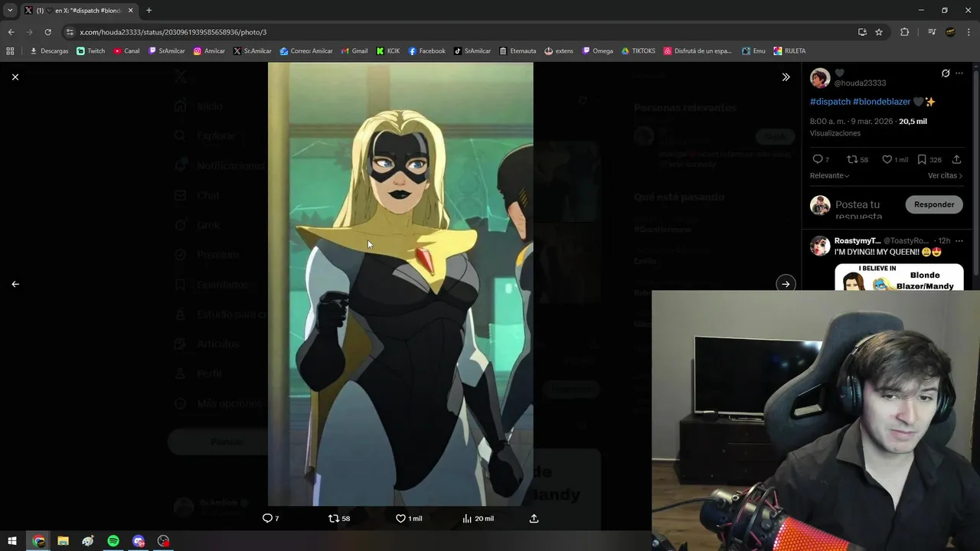Screen dimensions: 980x551
Task: Open TIKTOKS bookmark
Action: coord(639,51)
